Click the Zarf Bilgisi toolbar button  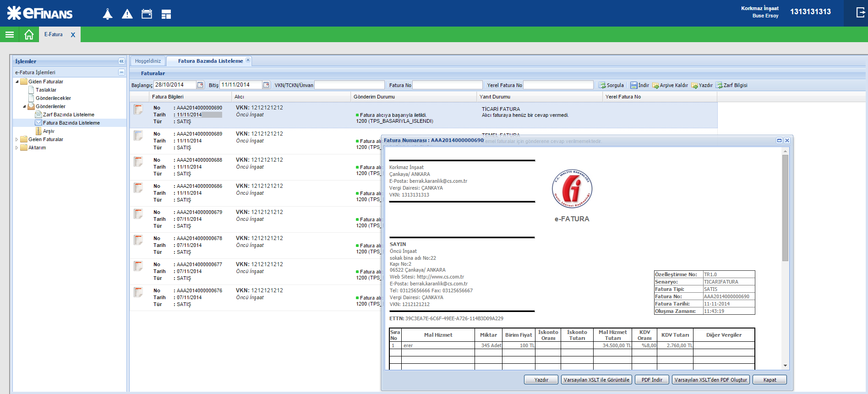click(x=732, y=85)
